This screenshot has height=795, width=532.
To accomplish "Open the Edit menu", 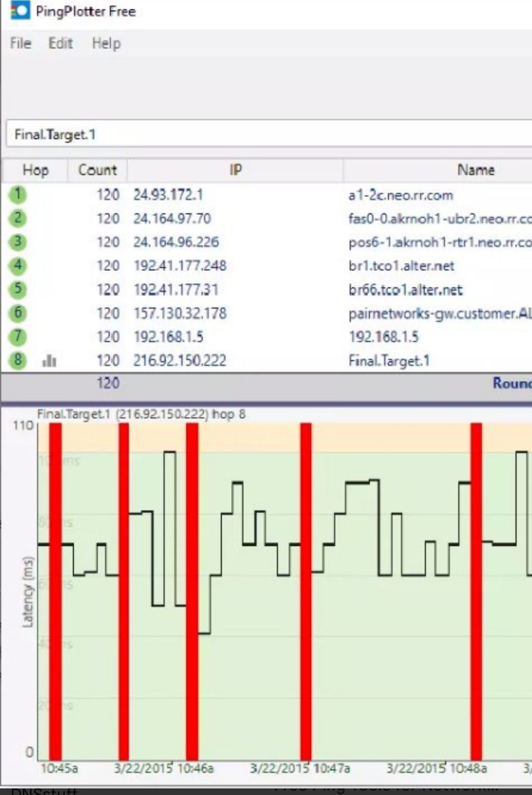I will point(60,43).
